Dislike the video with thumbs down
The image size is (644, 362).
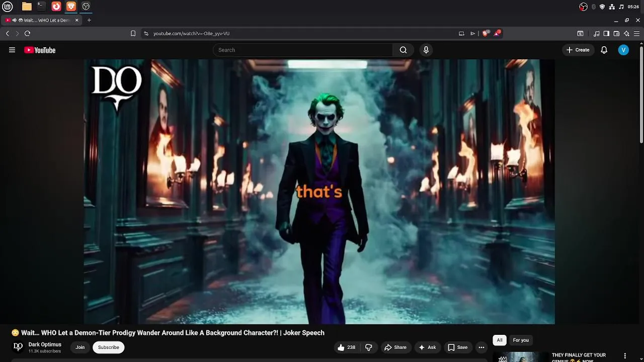pyautogui.click(x=369, y=347)
